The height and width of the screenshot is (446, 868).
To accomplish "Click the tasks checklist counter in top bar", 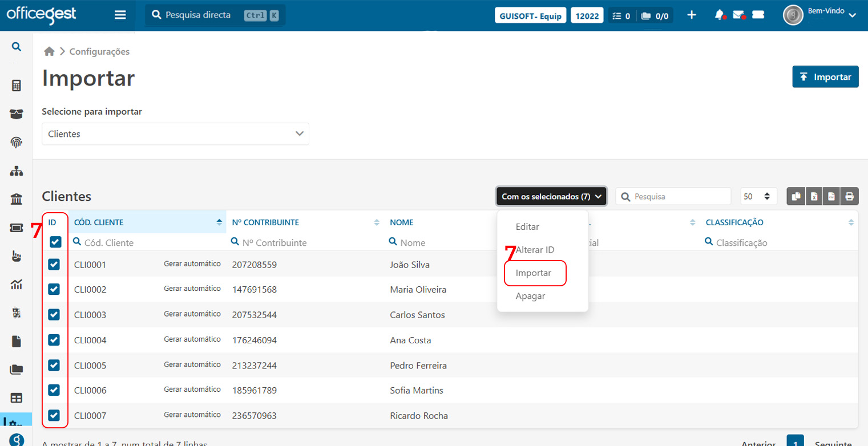I will (x=621, y=16).
